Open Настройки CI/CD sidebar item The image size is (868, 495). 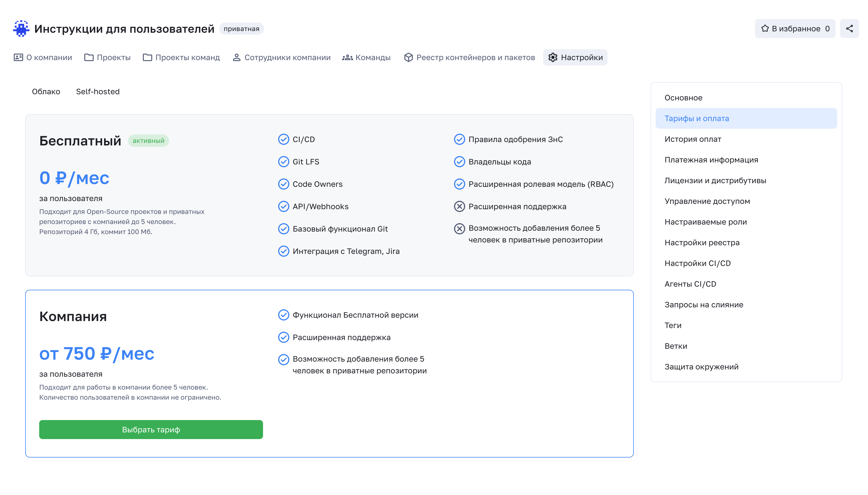coord(697,263)
